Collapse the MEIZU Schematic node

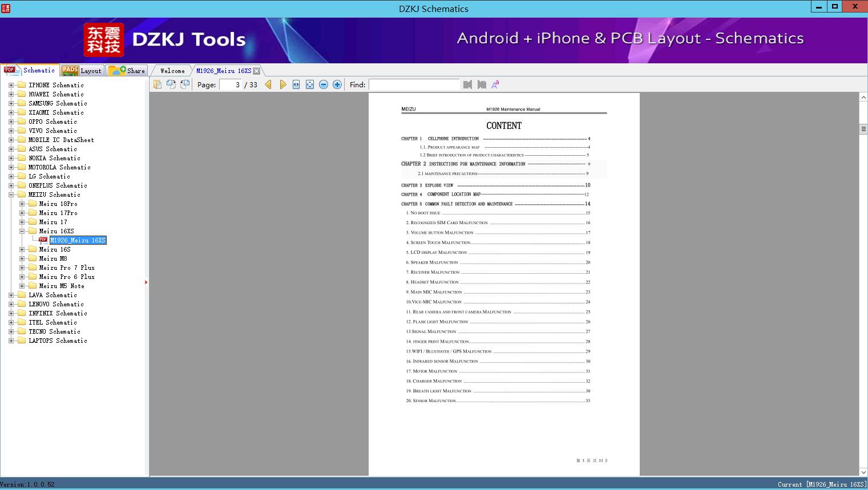[x=11, y=195]
